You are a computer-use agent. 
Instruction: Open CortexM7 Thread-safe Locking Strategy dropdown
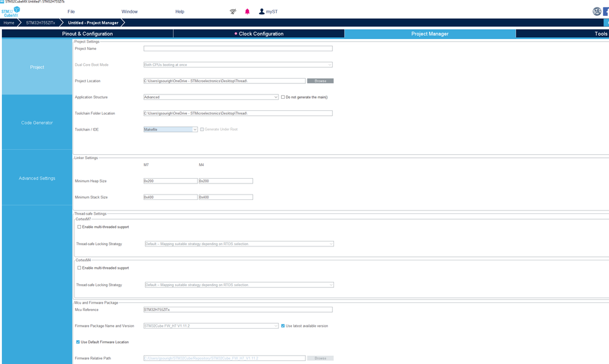[x=239, y=244]
